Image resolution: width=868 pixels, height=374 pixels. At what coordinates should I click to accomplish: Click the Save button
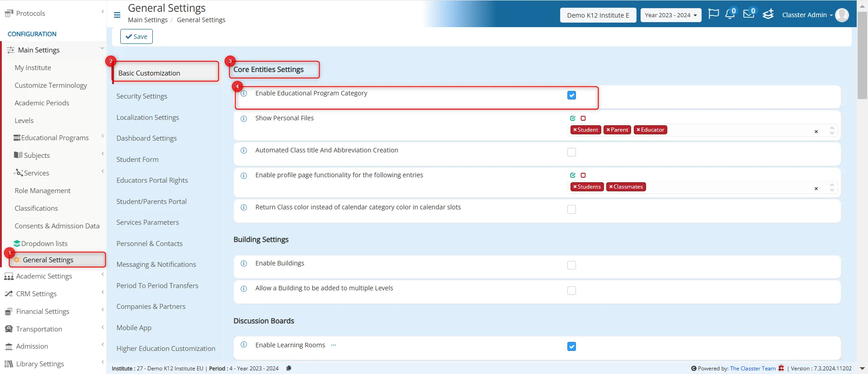pyautogui.click(x=137, y=37)
